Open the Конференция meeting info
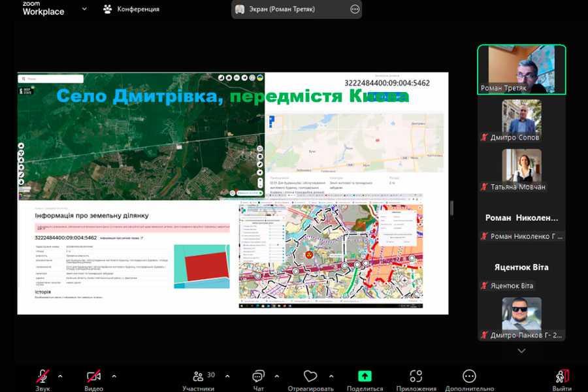588x392 pixels. (x=131, y=9)
